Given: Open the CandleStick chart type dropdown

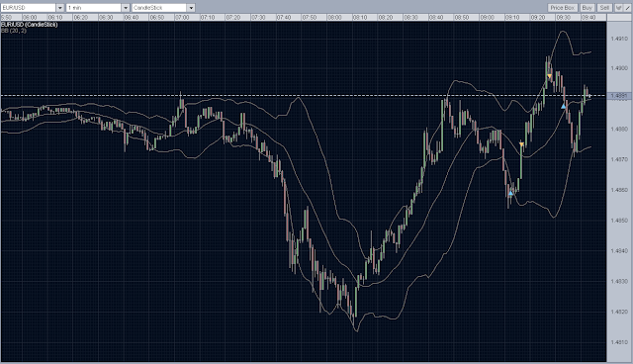Looking at the screenshot, I should pos(191,8).
